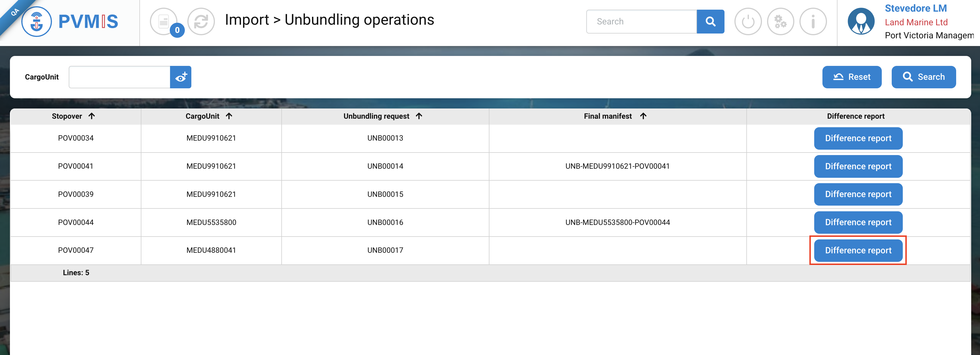This screenshot has height=355, width=980.
Task: Sort by CargoUnit column arrow
Action: click(229, 116)
